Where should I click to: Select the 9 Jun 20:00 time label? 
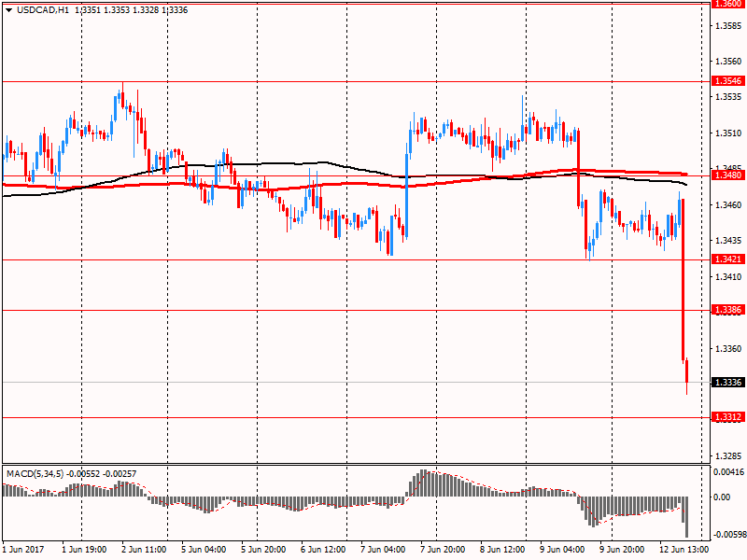coord(622,550)
